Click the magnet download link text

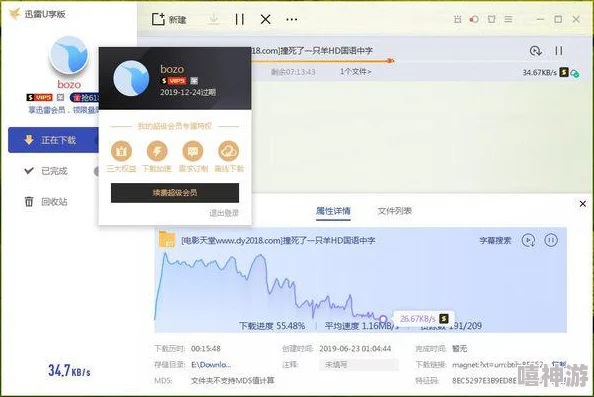(x=497, y=364)
